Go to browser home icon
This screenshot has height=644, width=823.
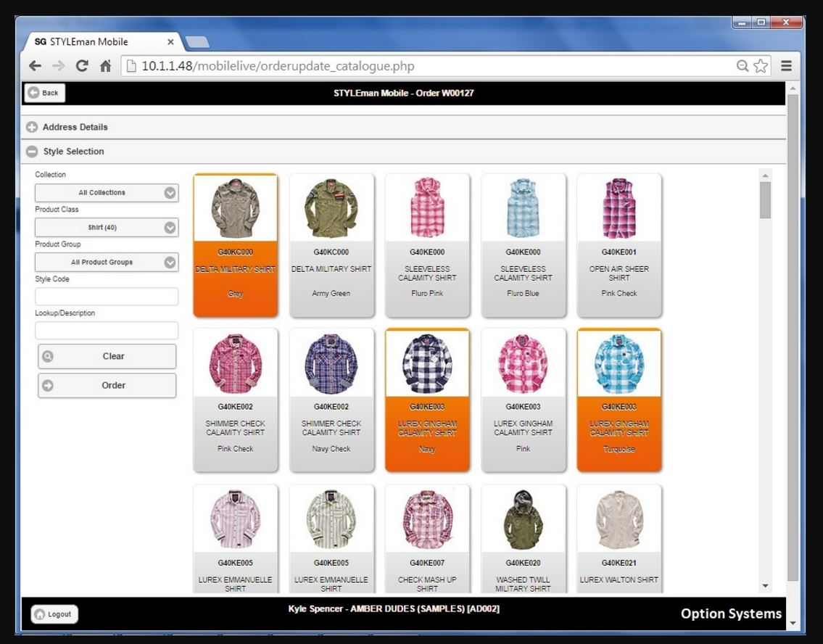pos(105,66)
